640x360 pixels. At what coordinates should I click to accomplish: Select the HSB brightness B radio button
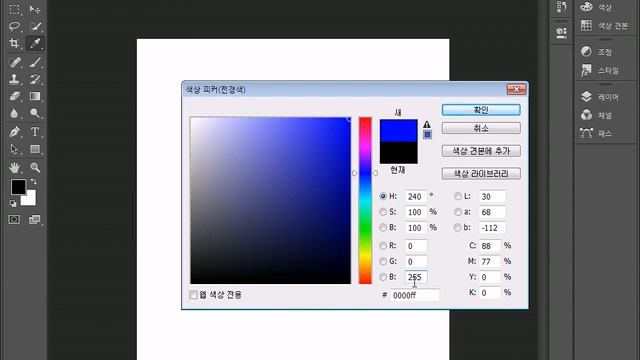pos(383,227)
